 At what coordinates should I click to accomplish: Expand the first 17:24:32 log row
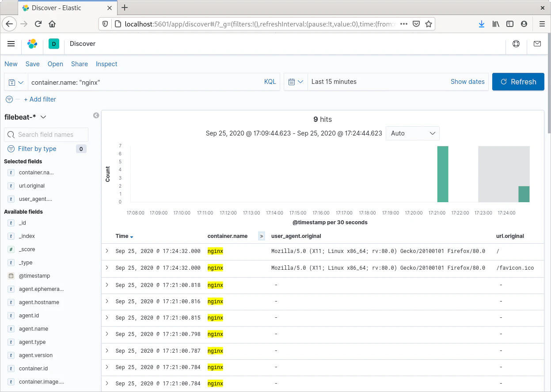pos(107,251)
